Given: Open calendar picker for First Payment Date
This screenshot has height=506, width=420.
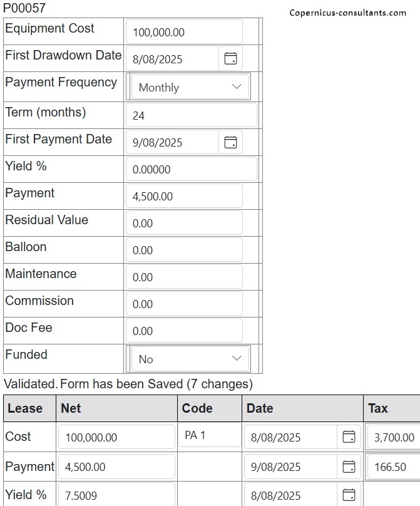Looking at the screenshot, I should click(230, 142).
